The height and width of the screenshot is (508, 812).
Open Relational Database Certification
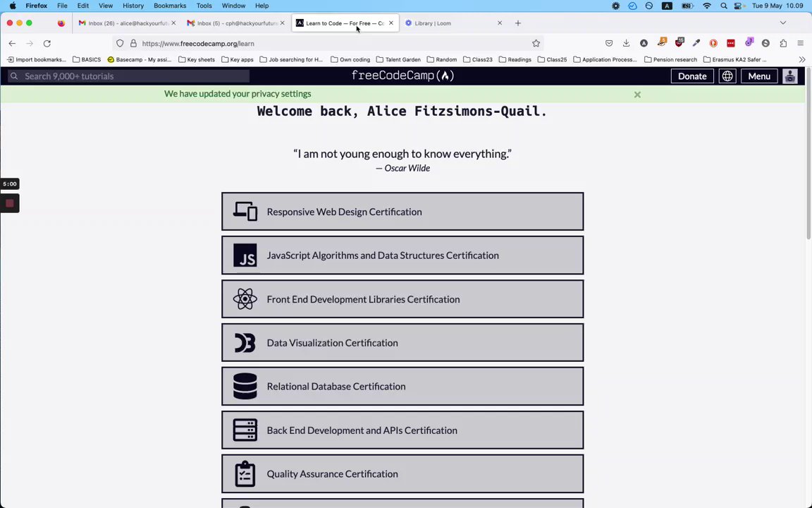[x=402, y=386]
